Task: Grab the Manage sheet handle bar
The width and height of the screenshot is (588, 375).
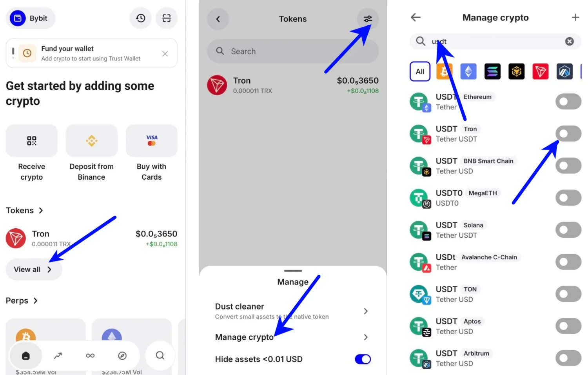Action: click(x=293, y=271)
